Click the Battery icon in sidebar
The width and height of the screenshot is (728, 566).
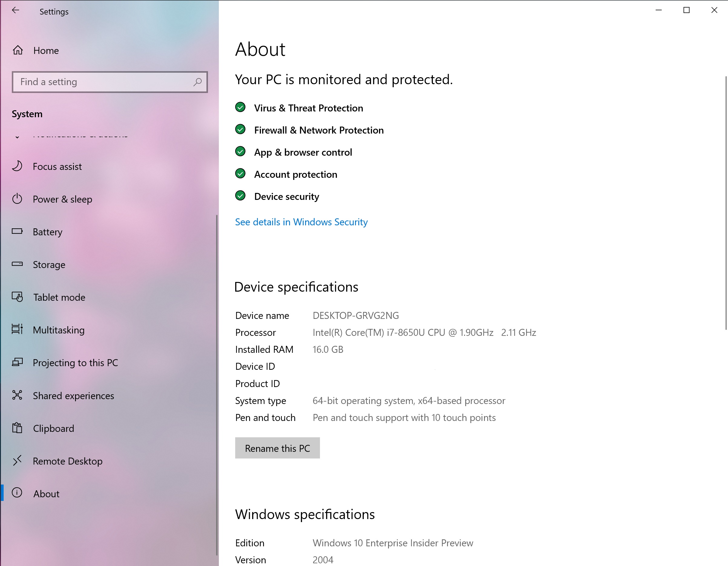point(17,231)
